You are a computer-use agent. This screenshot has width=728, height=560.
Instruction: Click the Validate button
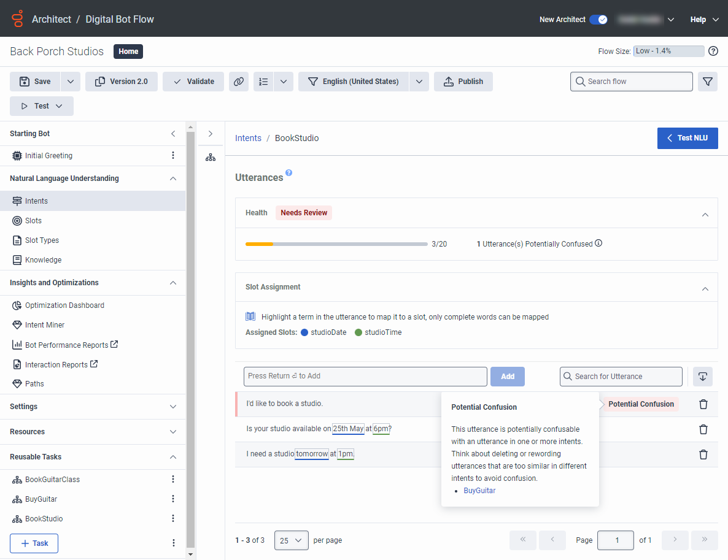pyautogui.click(x=193, y=82)
